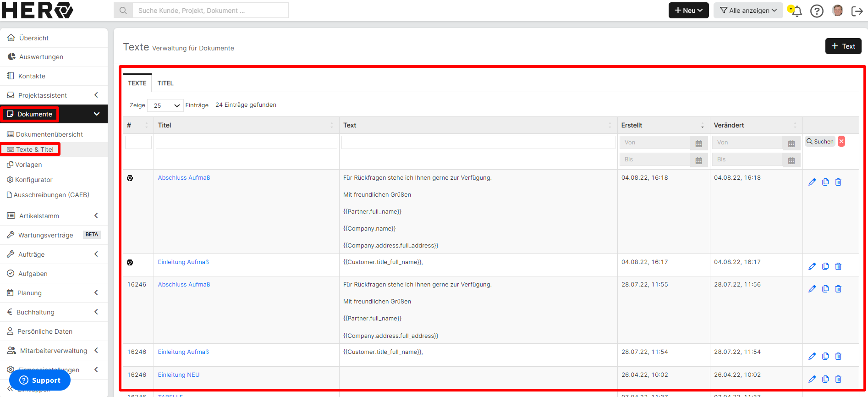Edit the 04.08.22 Abschluss Aufmaß text
Image resolution: width=868 pixels, height=397 pixels.
point(812,182)
